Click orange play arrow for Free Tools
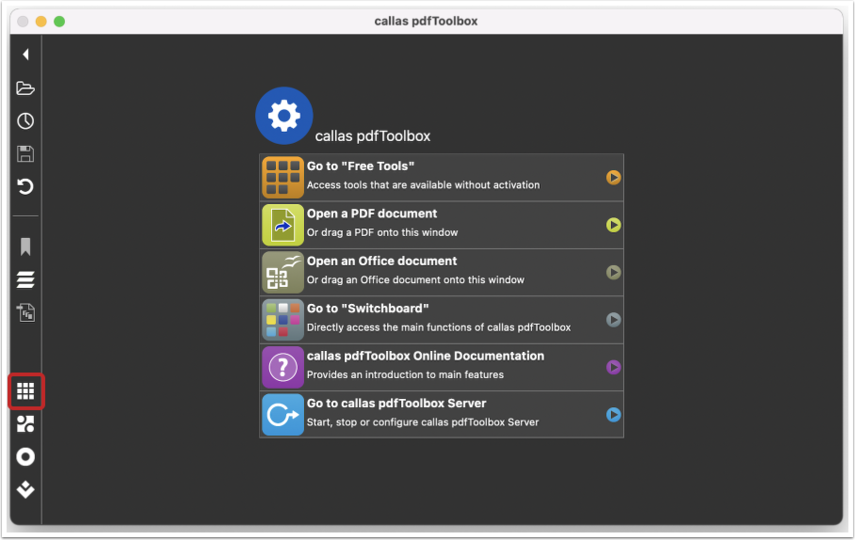Screen dimensions: 855x540 (613, 177)
